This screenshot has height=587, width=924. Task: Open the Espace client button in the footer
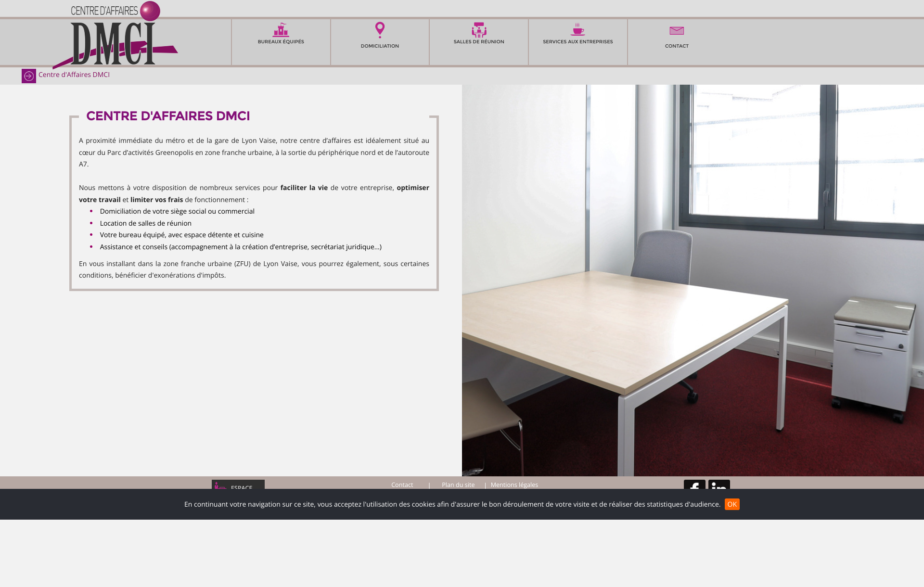click(x=238, y=485)
